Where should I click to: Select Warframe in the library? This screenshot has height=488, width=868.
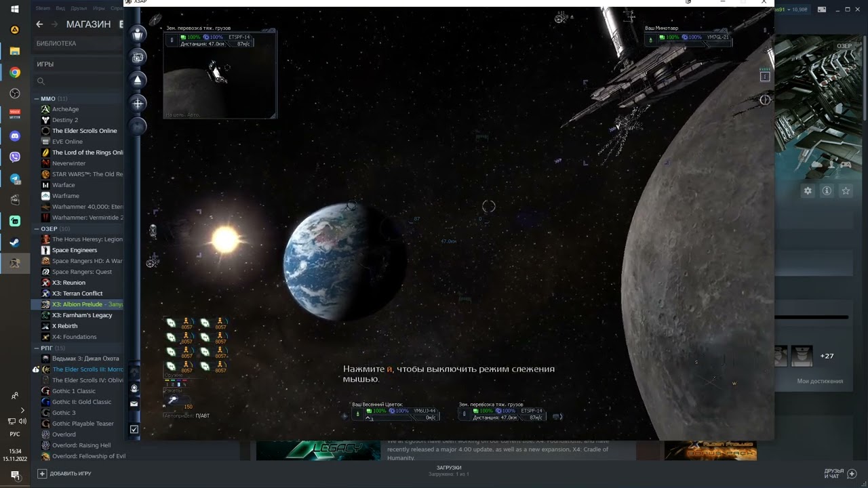pos(66,196)
